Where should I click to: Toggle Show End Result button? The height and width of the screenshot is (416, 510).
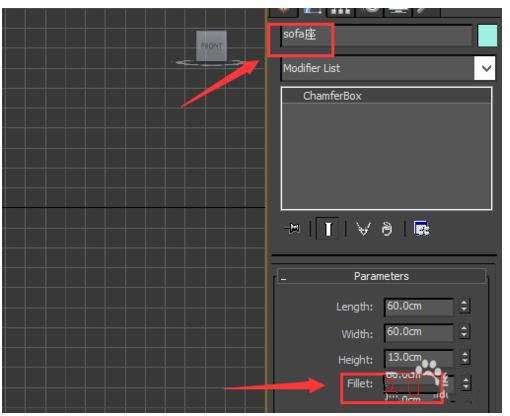click(x=328, y=229)
